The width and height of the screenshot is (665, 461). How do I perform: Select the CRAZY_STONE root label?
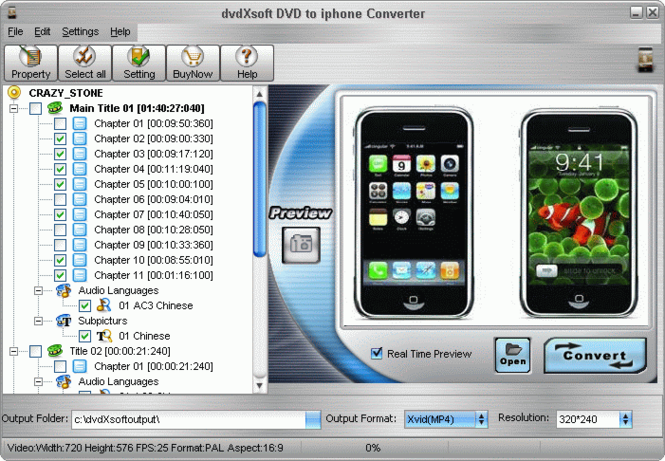click(x=66, y=93)
